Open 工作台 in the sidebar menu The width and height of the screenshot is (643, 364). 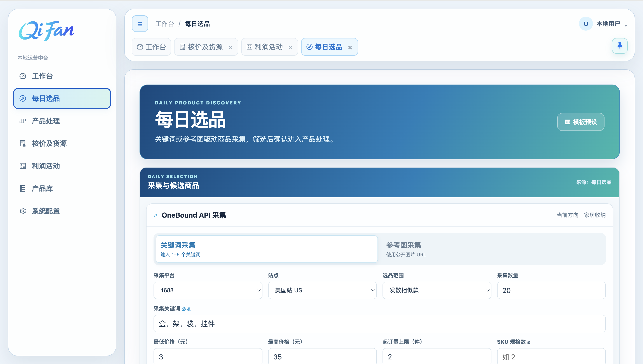tap(62, 76)
